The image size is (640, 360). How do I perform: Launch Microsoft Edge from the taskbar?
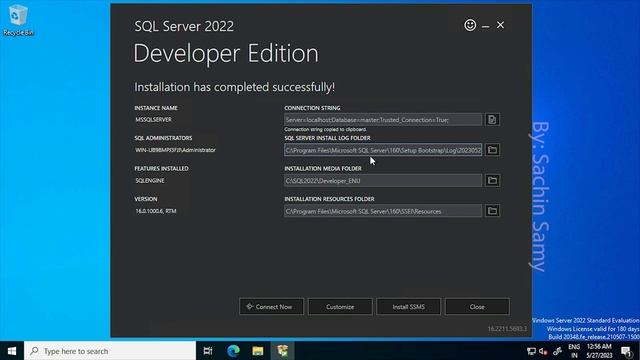233,351
